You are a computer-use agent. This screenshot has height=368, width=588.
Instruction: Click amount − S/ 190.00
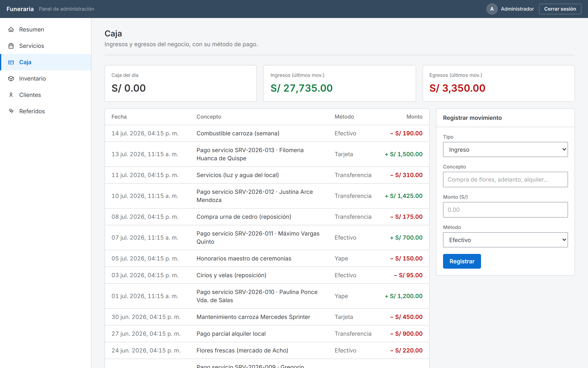click(x=406, y=133)
